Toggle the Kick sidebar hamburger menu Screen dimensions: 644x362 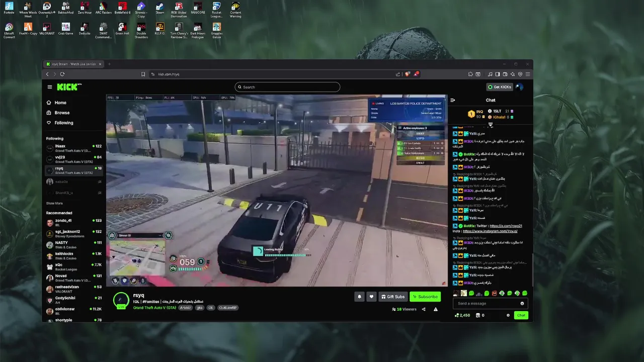click(50, 87)
